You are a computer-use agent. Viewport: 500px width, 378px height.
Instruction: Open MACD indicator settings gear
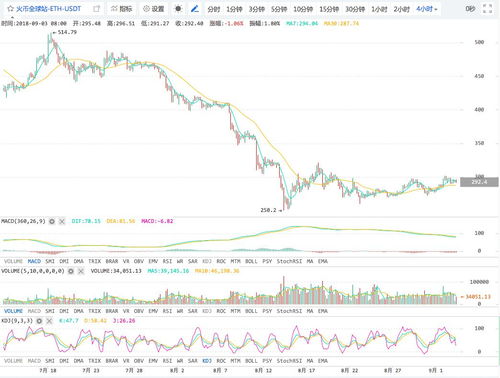point(52,221)
